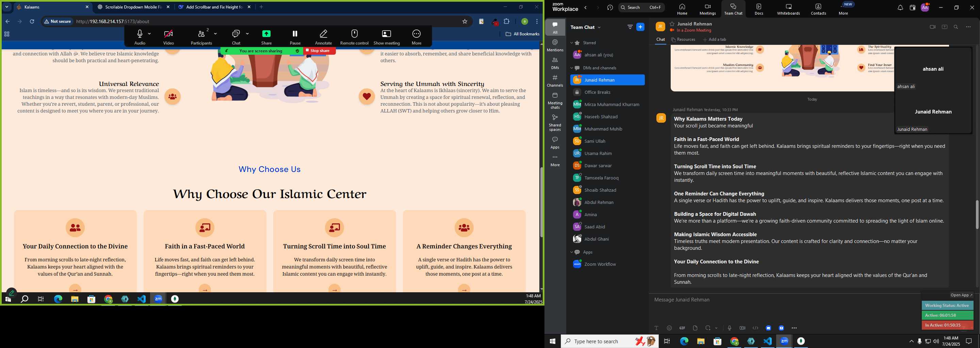Expand Audio options arrow in sharing toolbar
This screenshot has height=348, width=980.
click(149, 33)
